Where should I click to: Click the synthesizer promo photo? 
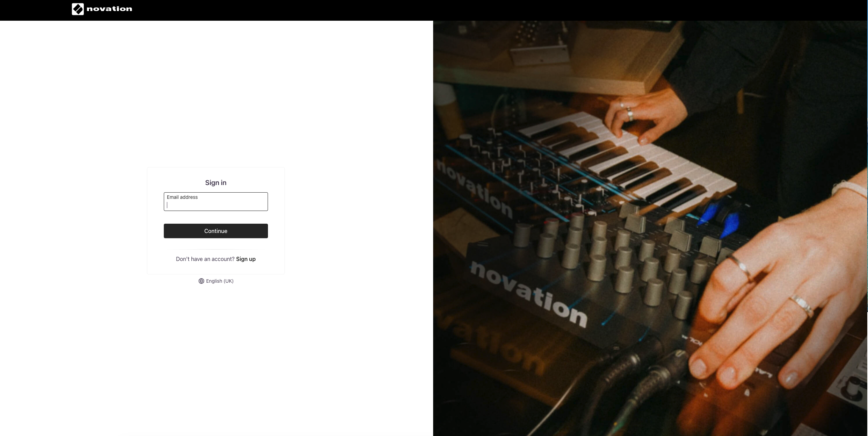(x=650, y=228)
